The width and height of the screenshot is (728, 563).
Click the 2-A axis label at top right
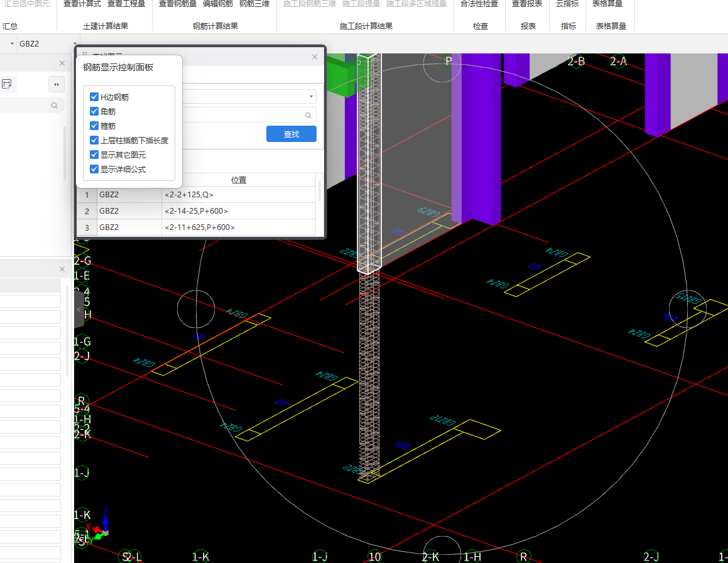618,62
